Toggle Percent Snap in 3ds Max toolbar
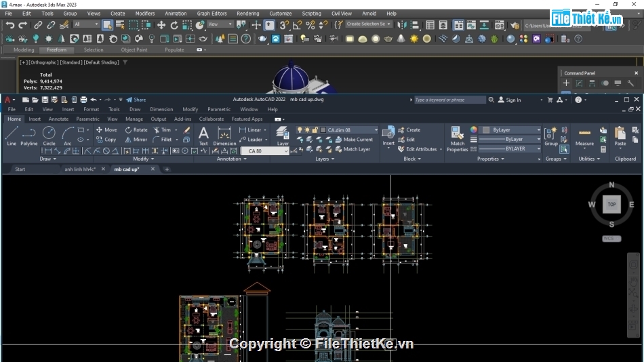 310,25
